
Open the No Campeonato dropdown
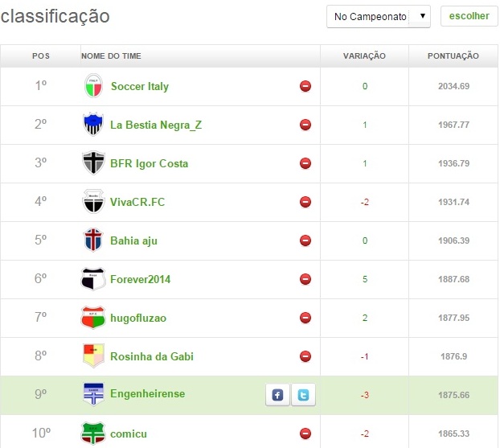(x=379, y=16)
